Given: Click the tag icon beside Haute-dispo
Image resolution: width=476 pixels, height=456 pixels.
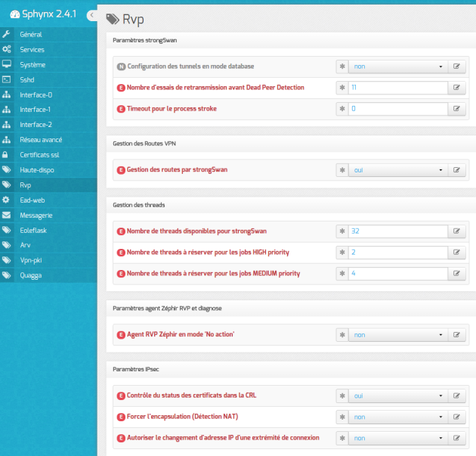Looking at the screenshot, I should click(x=6, y=169).
